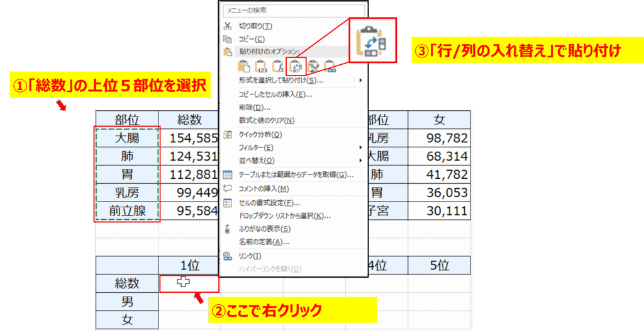Click コメントの挿入 menu entry
The width and height of the screenshot is (644, 335).
[264, 188]
